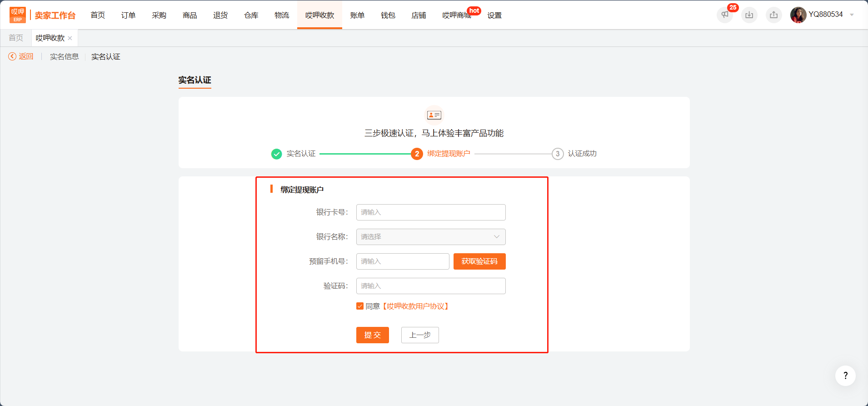The width and height of the screenshot is (868, 406).
Task: Click 实名认证 breadcrumb
Action: pyautogui.click(x=106, y=56)
